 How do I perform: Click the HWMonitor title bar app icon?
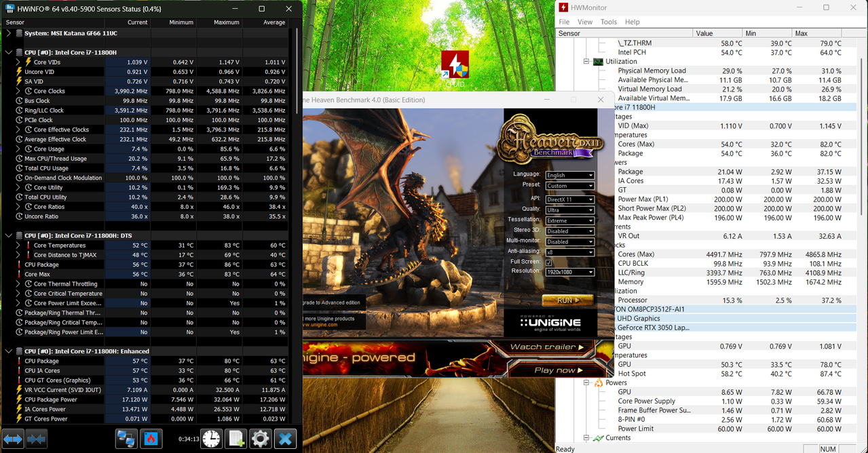click(563, 7)
